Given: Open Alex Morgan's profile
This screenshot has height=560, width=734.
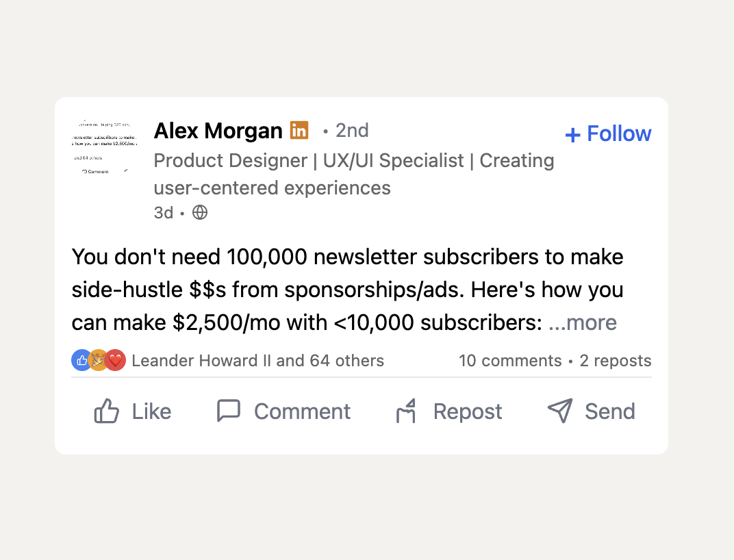Looking at the screenshot, I should coord(218,130).
